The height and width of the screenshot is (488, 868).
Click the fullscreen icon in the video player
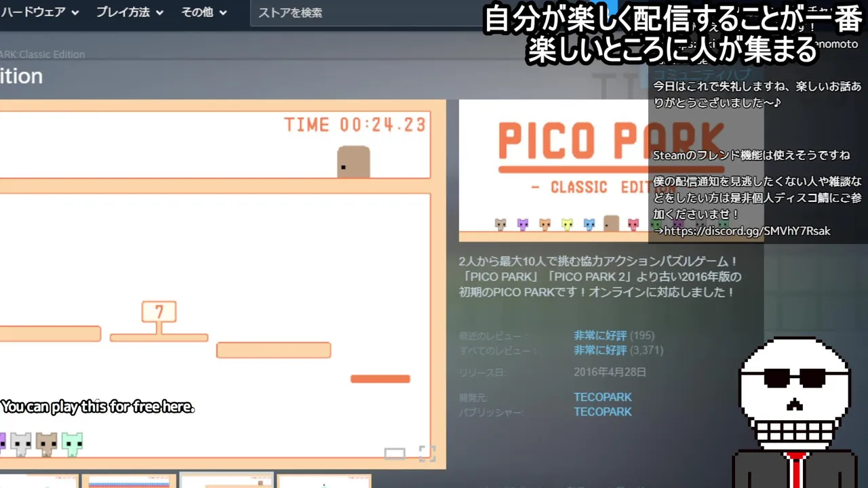click(427, 453)
